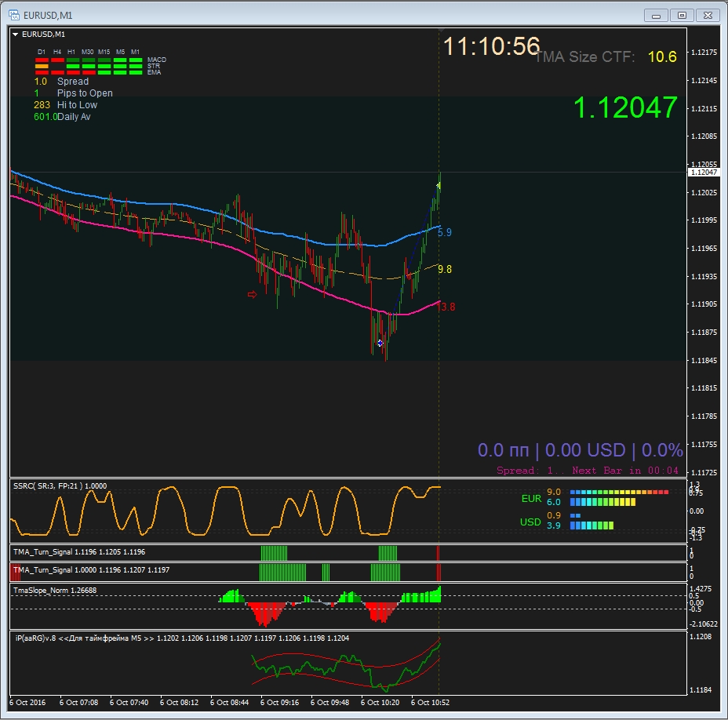Click the Daily Av 601.0 label
The width and height of the screenshot is (728, 720).
click(x=62, y=117)
